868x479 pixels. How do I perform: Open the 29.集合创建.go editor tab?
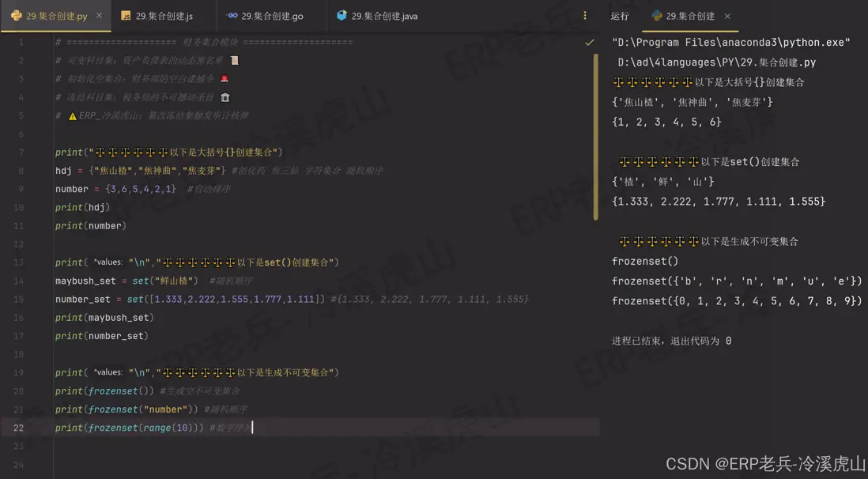[272, 16]
